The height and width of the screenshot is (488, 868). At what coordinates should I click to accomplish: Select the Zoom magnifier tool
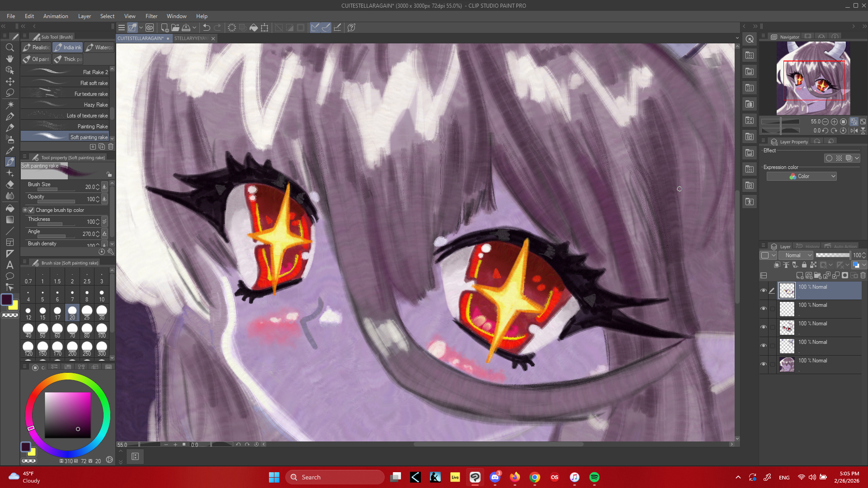pos(10,47)
